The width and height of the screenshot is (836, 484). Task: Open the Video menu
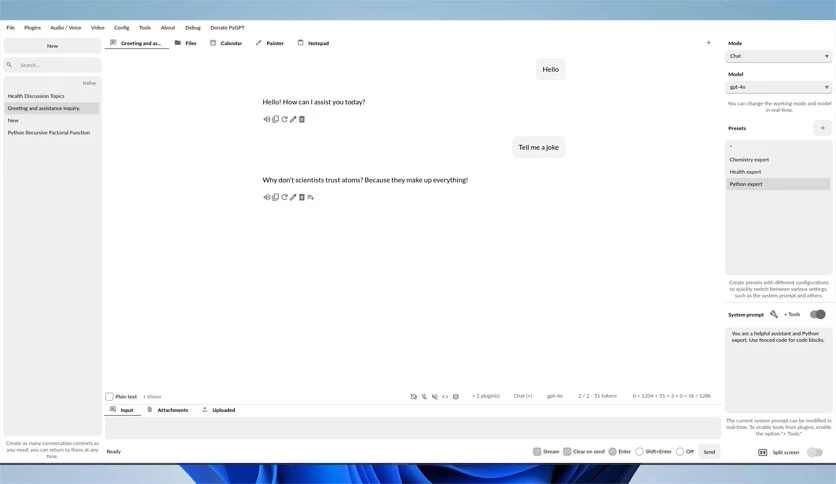point(98,28)
